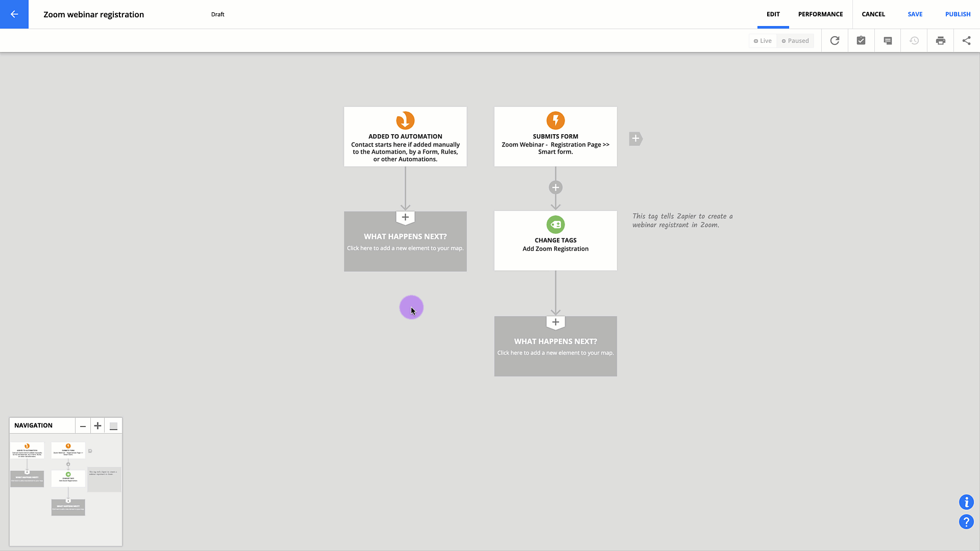Go back using the blue arrow button
The image size is (980, 551).
click(x=14, y=14)
